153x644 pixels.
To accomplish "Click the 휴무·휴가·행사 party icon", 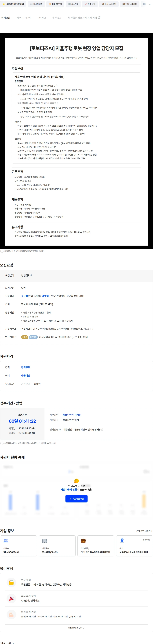I will tap(11, 598).
